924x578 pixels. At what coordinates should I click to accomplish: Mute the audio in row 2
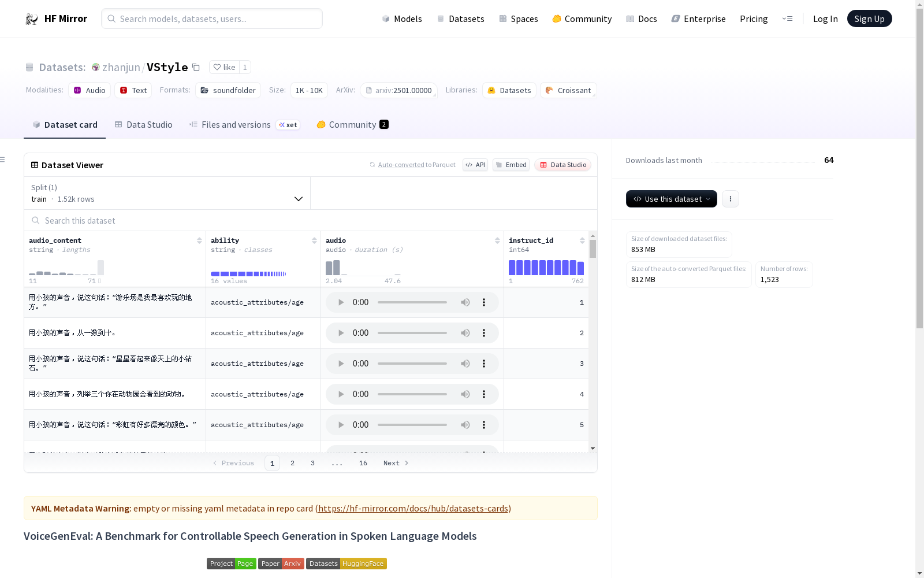click(x=465, y=333)
